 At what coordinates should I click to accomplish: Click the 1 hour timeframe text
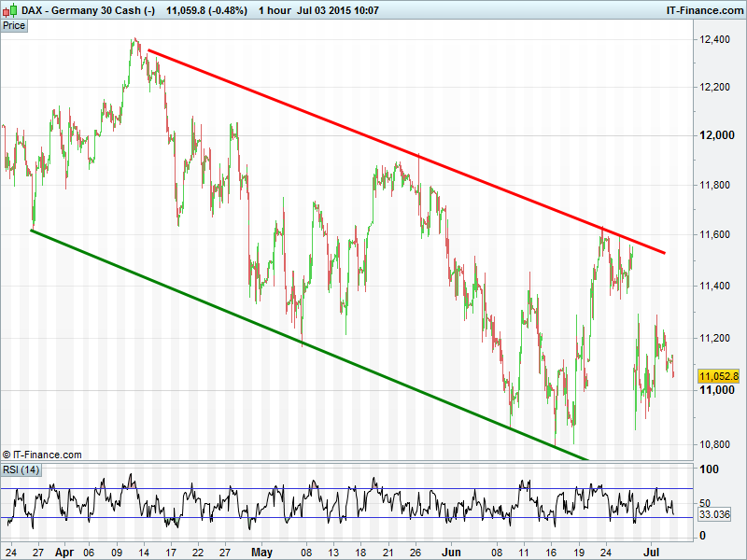276,10
